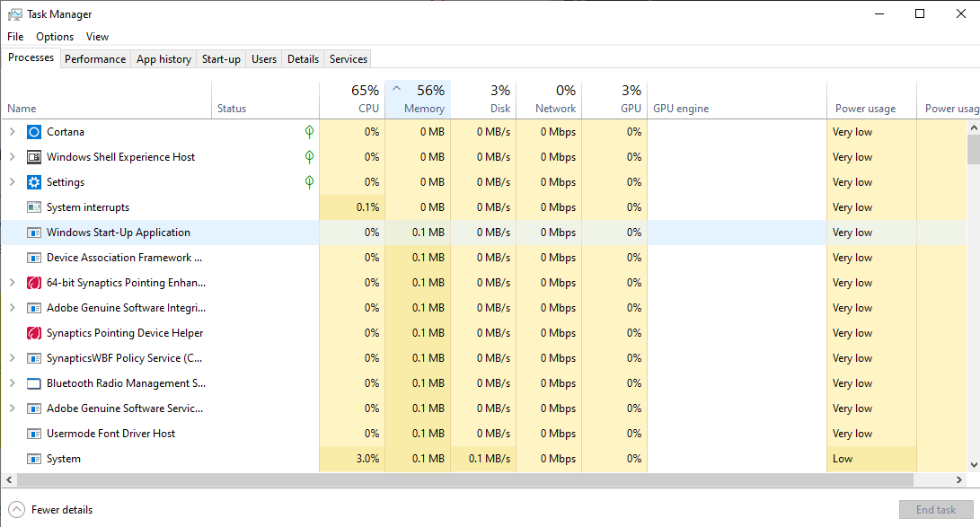Expand the SynapticsWBF Policy Service entry
The image size is (980, 527).
[12, 358]
